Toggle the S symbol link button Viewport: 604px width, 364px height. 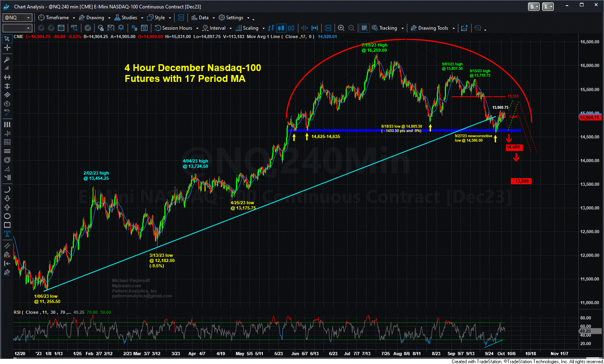coord(534,6)
